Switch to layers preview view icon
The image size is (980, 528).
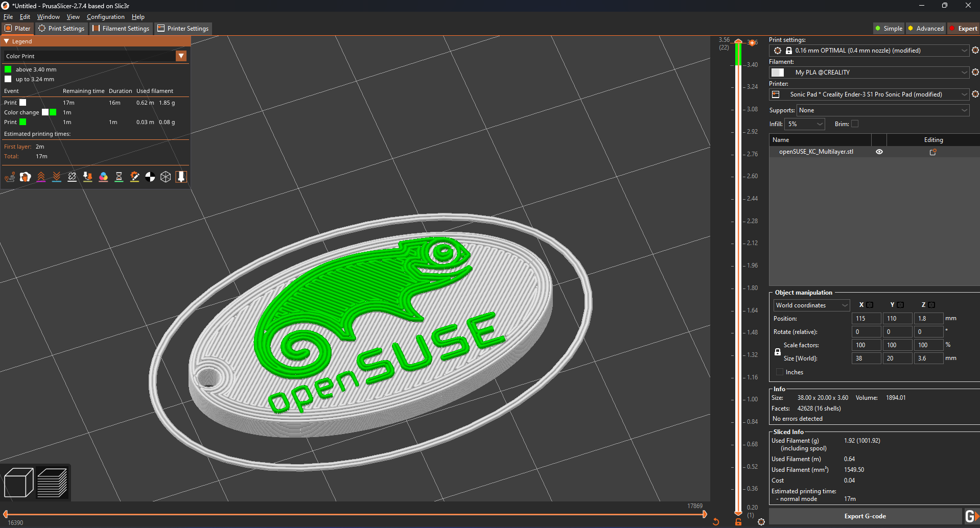(52, 483)
